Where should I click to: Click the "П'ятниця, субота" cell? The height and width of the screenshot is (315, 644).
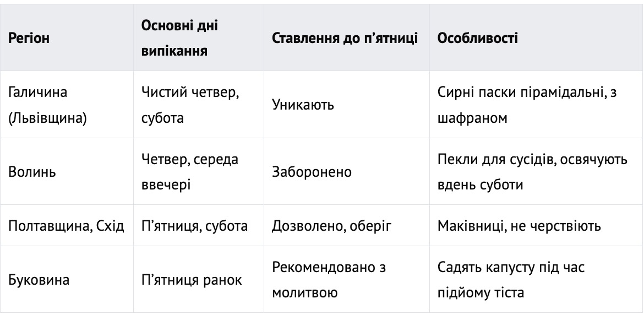click(x=194, y=226)
